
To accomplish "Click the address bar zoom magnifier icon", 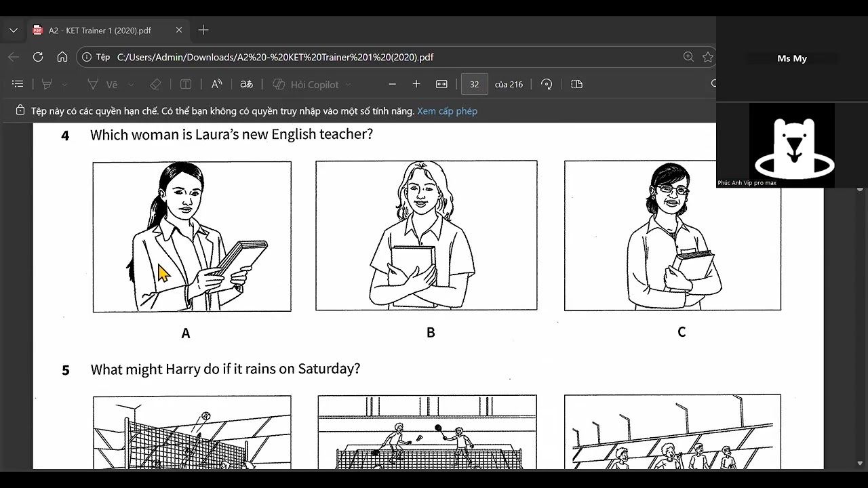I will click(x=688, y=57).
